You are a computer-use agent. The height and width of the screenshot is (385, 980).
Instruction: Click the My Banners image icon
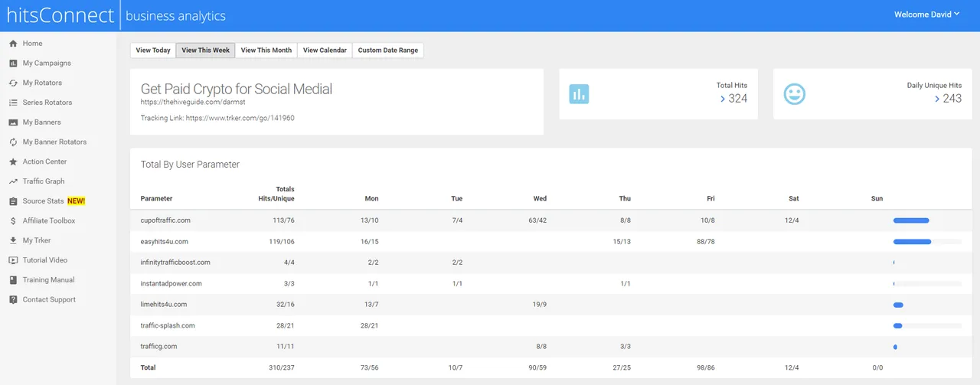(13, 122)
